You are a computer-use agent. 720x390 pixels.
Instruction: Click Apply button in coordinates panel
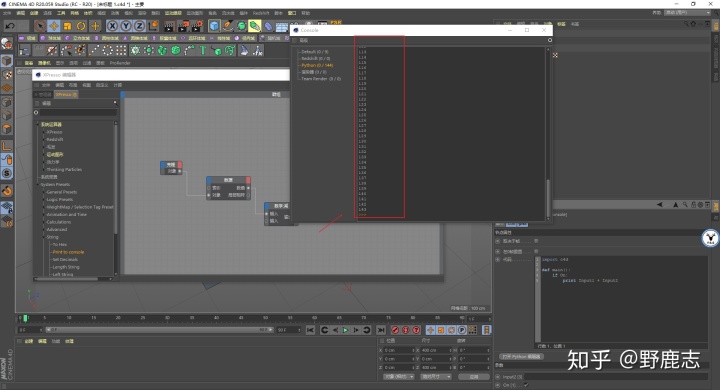pos(474,377)
